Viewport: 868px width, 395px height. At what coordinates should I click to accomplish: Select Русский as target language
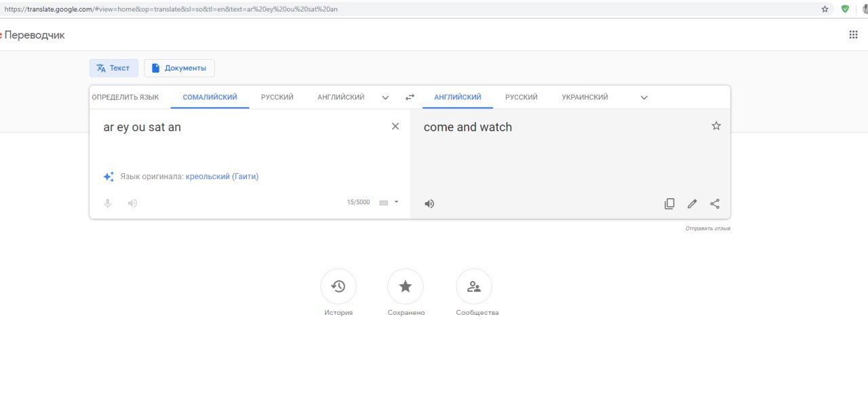coord(521,97)
